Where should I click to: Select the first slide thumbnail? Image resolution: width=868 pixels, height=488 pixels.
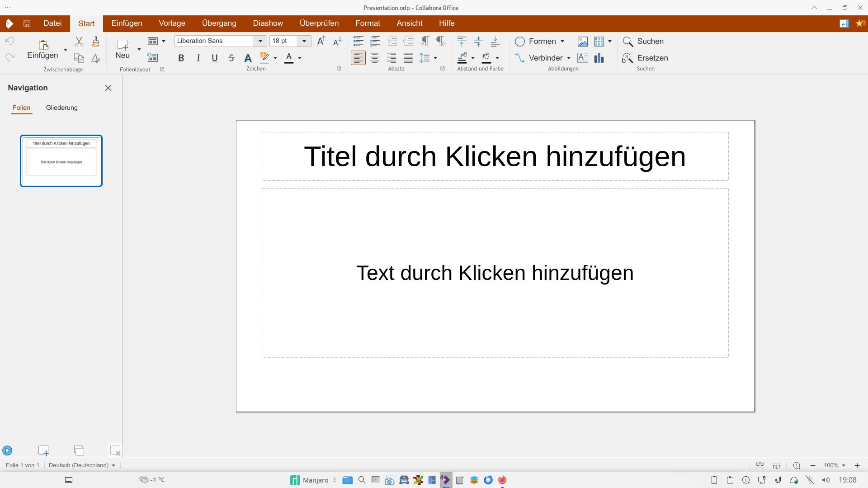[x=61, y=160]
